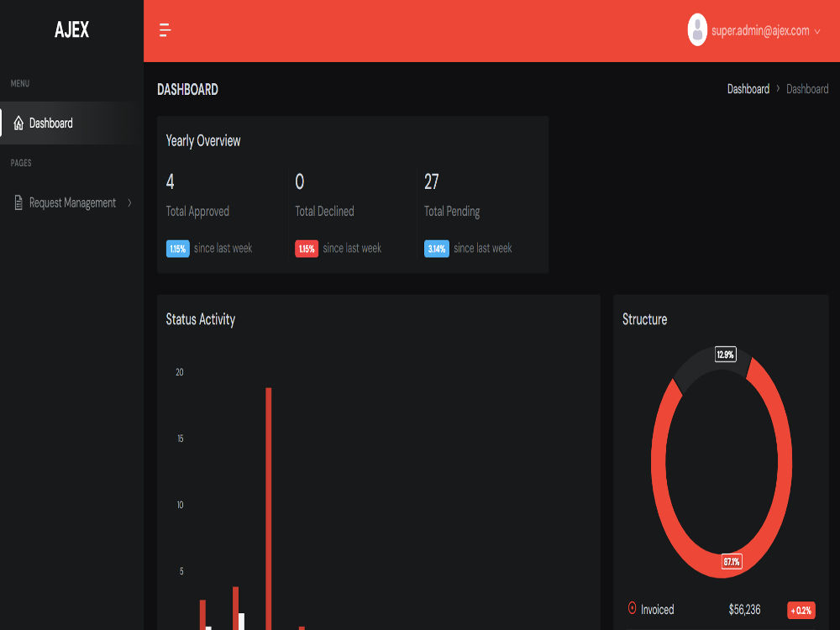Click the Dashboard home icon in sidebar
This screenshot has width=840, height=630.
click(18, 123)
